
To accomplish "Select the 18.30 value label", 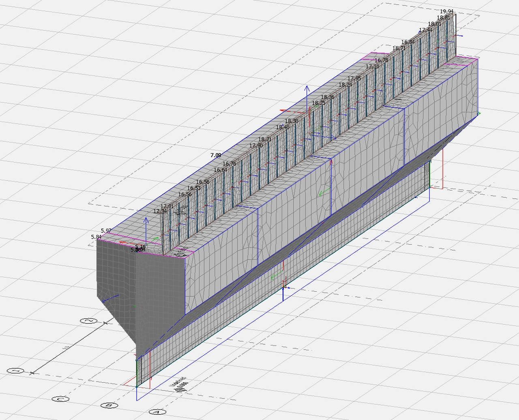I will click(x=292, y=121).
